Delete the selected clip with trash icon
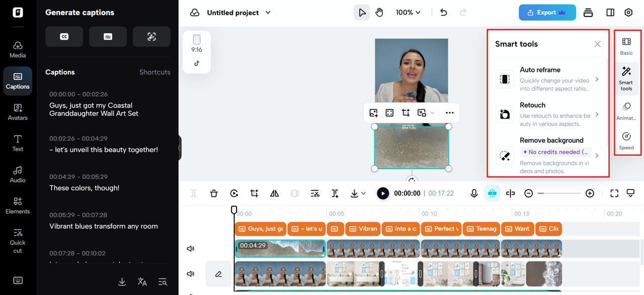This screenshot has width=644, height=295. (214, 193)
